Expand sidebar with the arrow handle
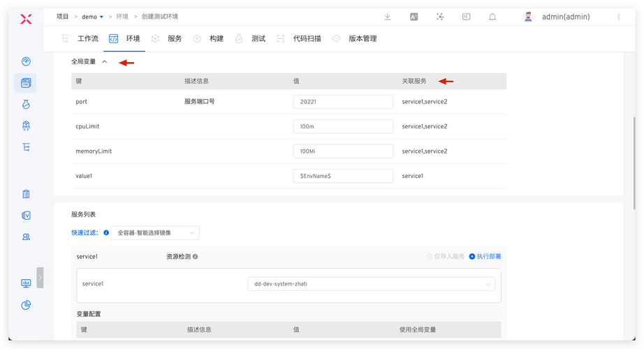 (x=40, y=278)
